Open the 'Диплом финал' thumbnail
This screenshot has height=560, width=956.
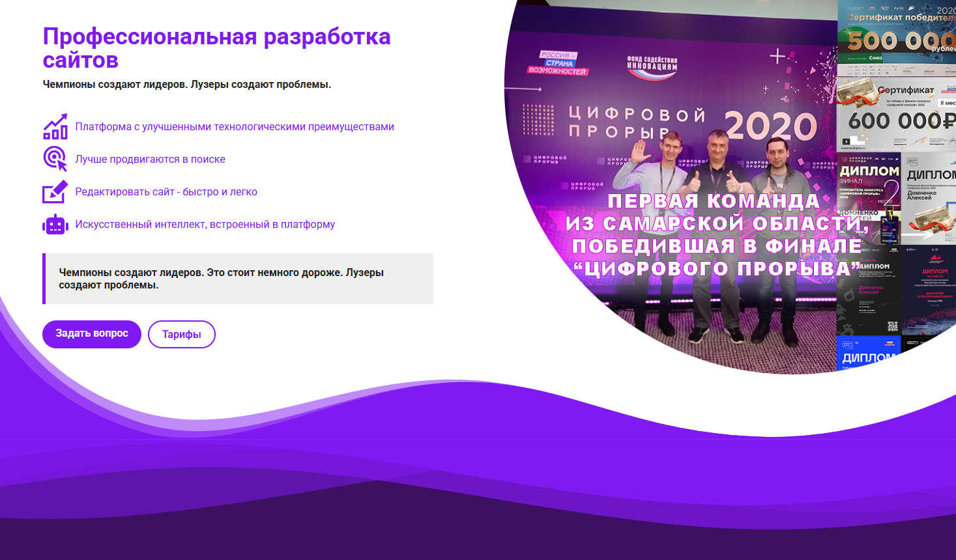(869, 199)
